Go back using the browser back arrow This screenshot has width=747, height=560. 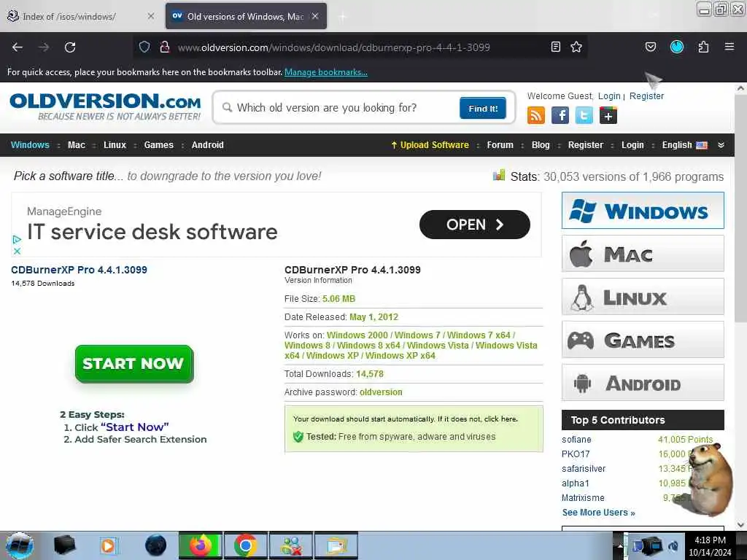click(18, 47)
